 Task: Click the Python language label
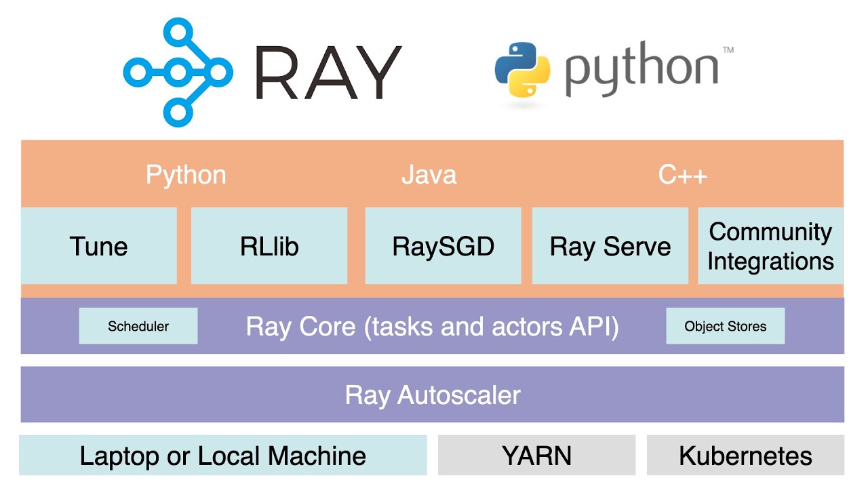pos(186,175)
